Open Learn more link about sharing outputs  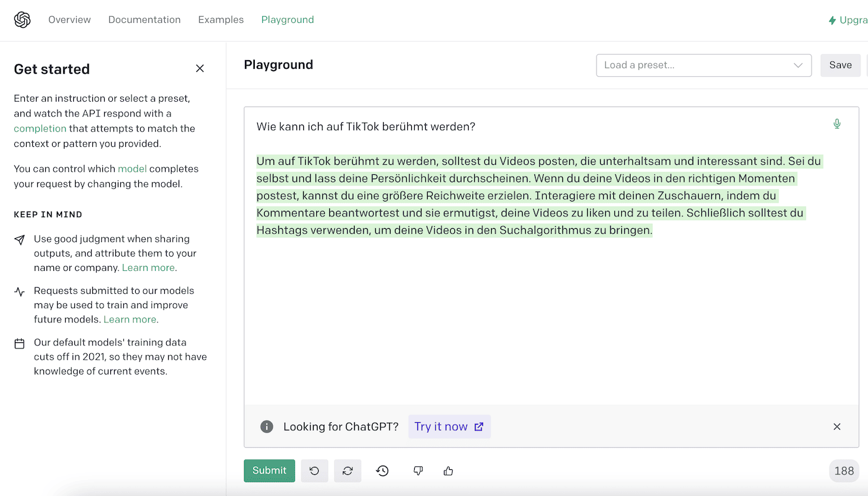(x=148, y=268)
